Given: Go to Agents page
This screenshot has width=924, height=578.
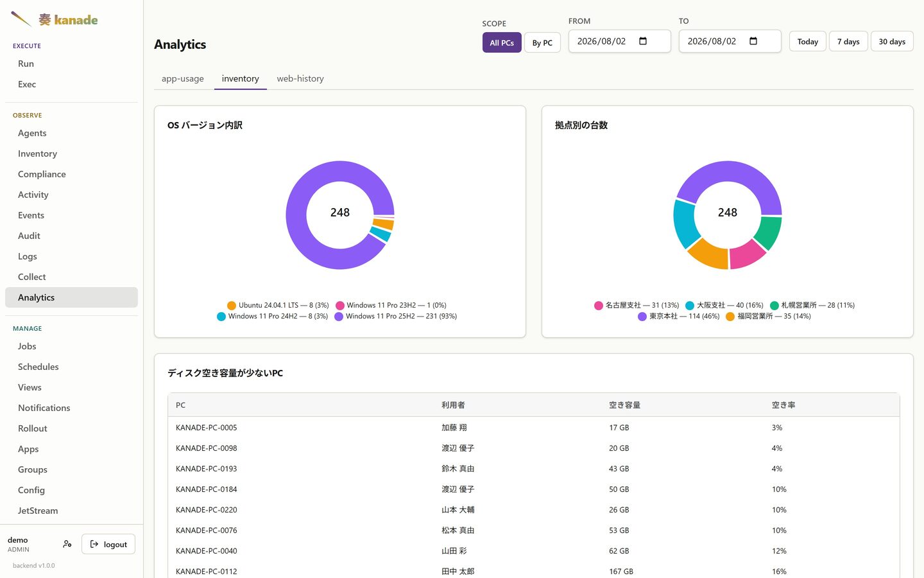Looking at the screenshot, I should (x=71, y=133).
